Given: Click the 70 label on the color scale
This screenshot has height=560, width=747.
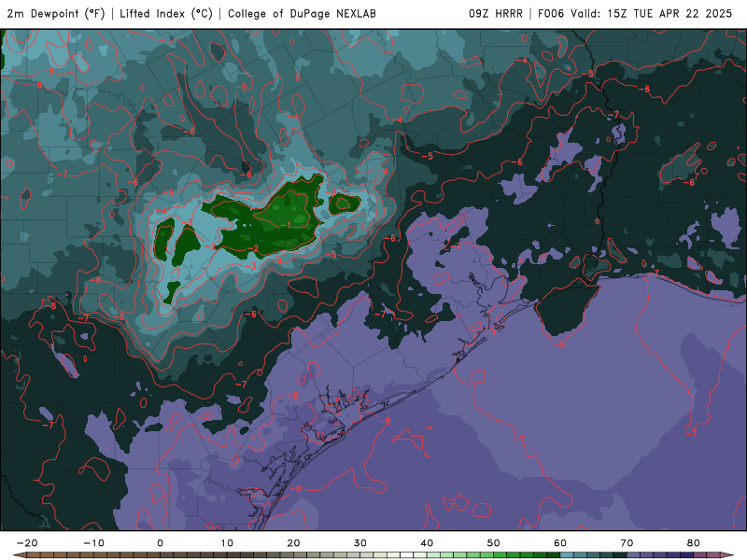Looking at the screenshot, I should (627, 543).
